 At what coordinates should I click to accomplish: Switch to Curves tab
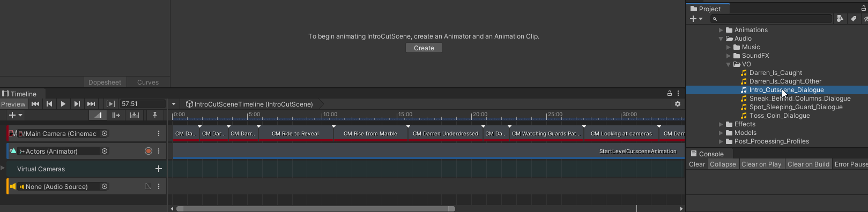pyautogui.click(x=148, y=82)
